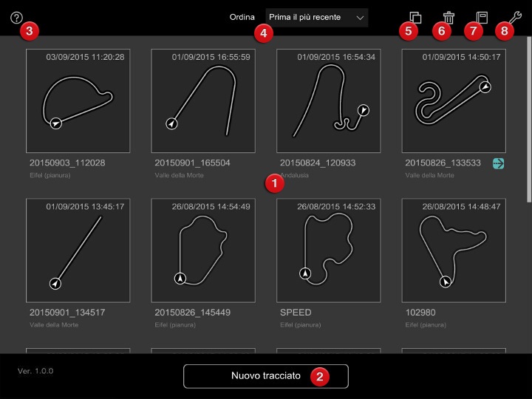532x399 pixels.
Task: Click the vertical scrollbar on right edge
Action: (x=528, y=118)
